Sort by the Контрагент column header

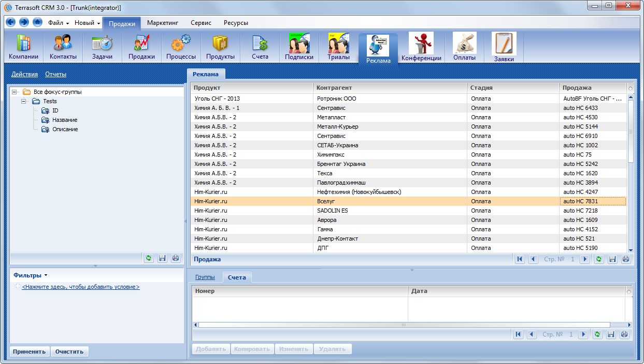click(390, 88)
